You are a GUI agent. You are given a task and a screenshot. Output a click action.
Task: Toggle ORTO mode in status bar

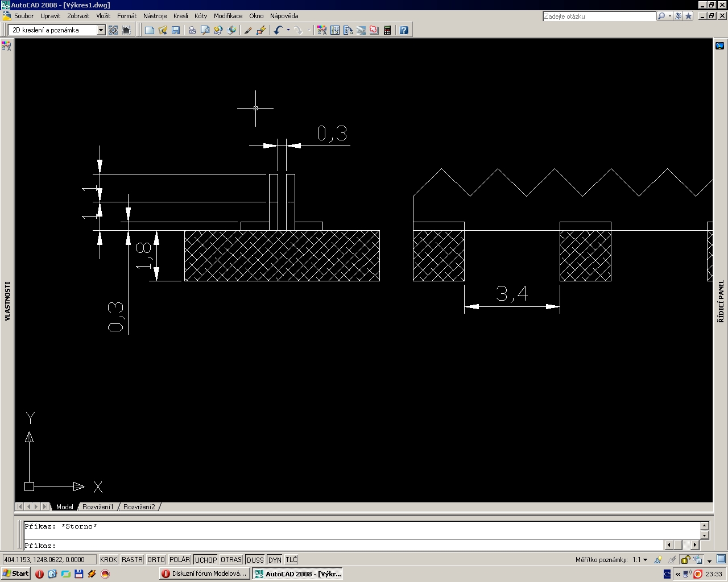coord(156,560)
